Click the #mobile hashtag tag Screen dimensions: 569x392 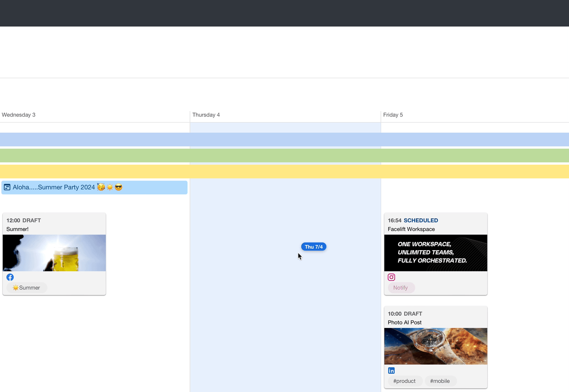(x=439, y=381)
